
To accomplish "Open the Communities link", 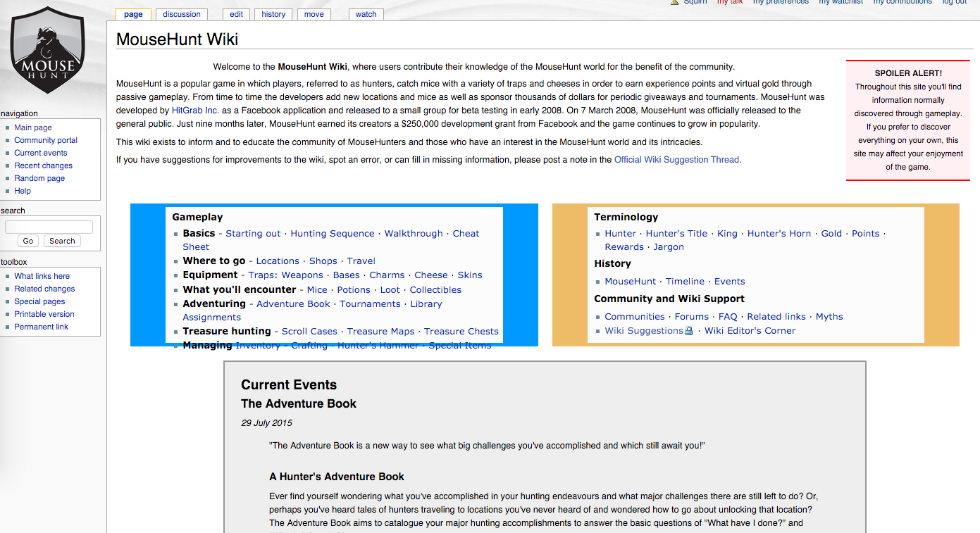I will (x=635, y=317).
